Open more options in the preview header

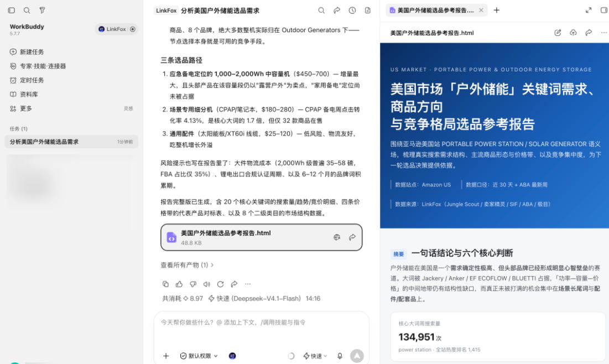[604, 33]
